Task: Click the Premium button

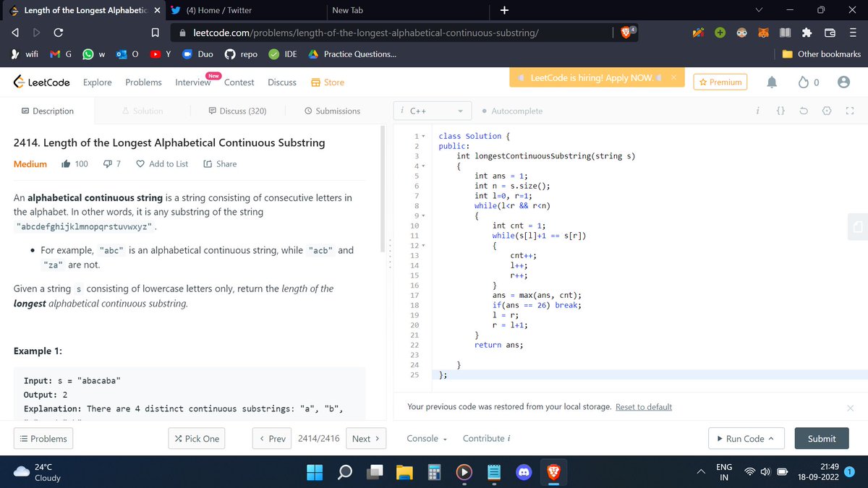Action: (720, 82)
